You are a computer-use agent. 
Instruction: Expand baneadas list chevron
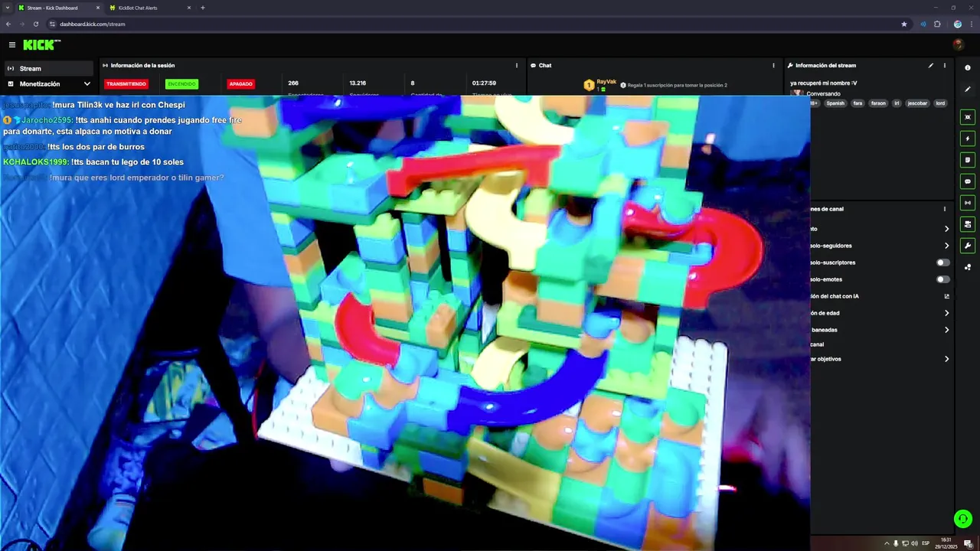tap(946, 330)
